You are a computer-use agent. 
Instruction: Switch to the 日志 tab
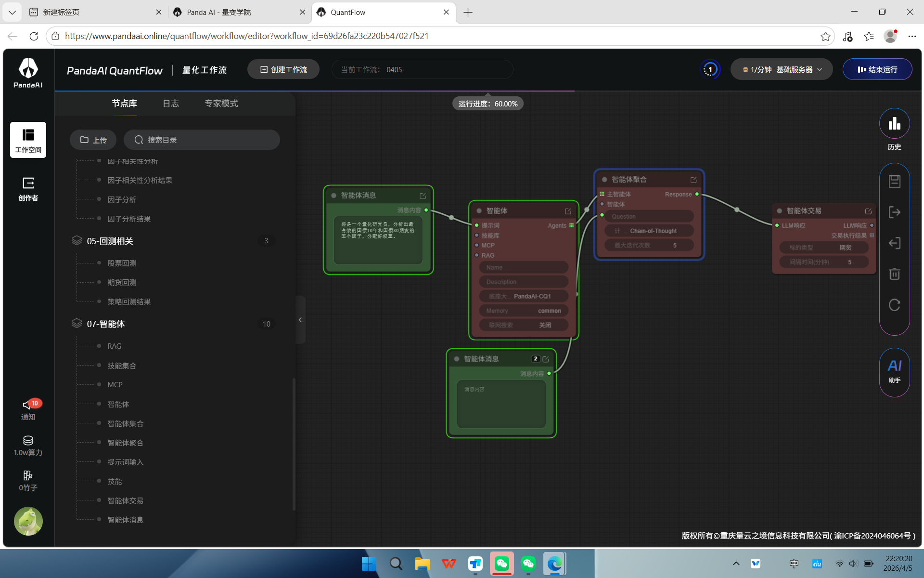[170, 104]
